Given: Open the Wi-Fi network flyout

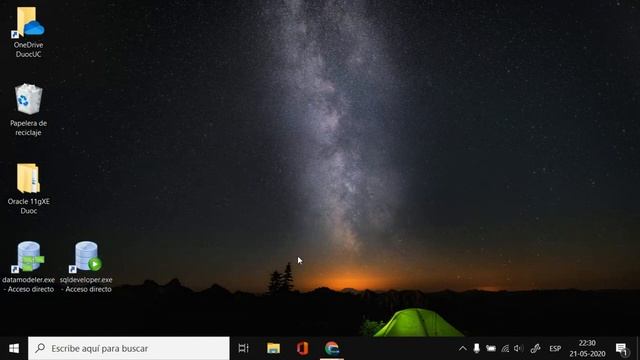Looking at the screenshot, I should click(x=505, y=349).
